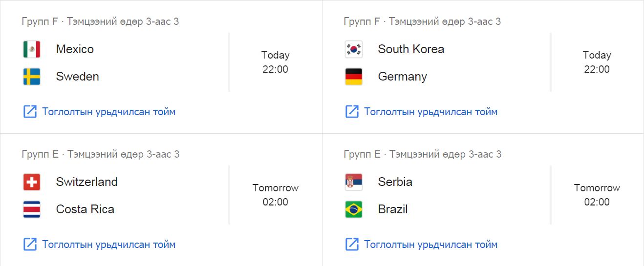Click the Serbia flag icon
The image size is (644, 266).
click(354, 182)
